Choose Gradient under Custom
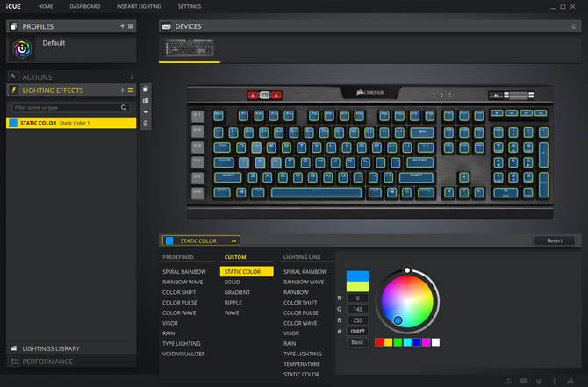 [237, 292]
